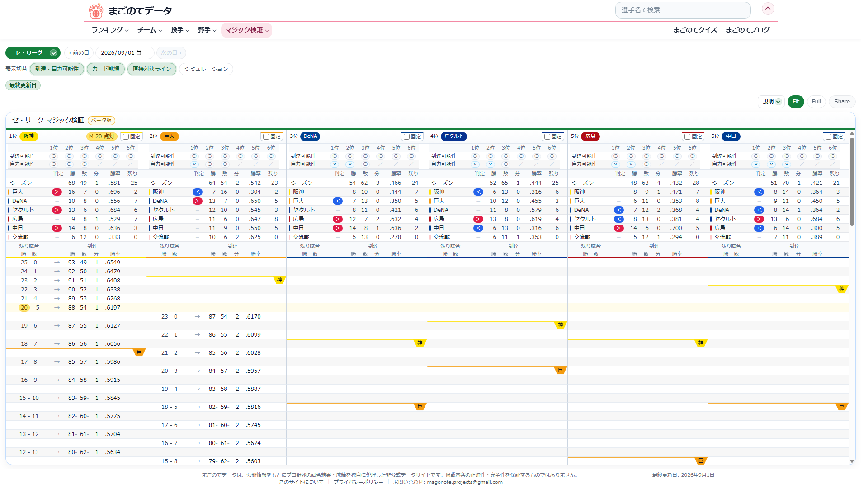Expand the チーム menu
Image resolution: width=868 pixels, height=488 pixels.
point(150,30)
